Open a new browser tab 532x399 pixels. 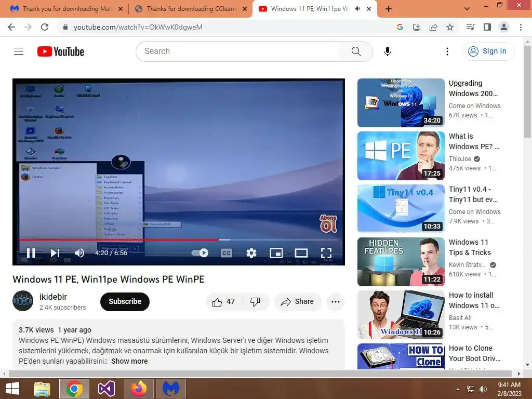point(389,9)
